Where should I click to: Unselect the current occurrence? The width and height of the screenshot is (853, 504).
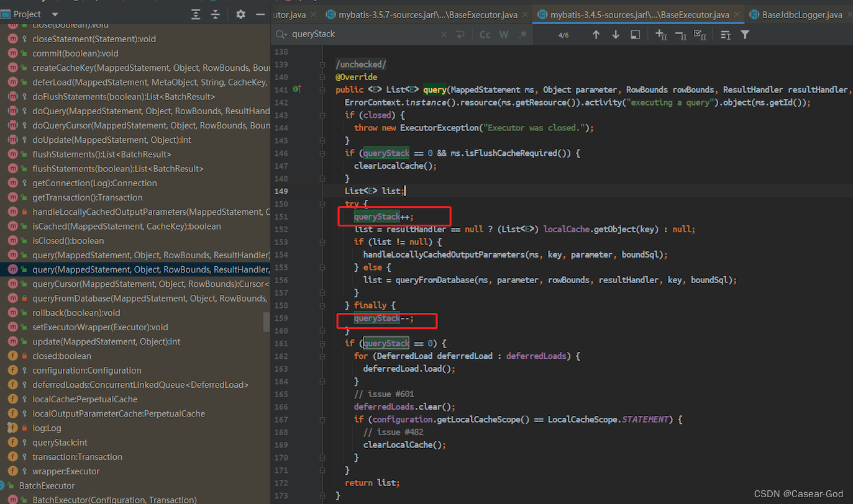(x=680, y=35)
